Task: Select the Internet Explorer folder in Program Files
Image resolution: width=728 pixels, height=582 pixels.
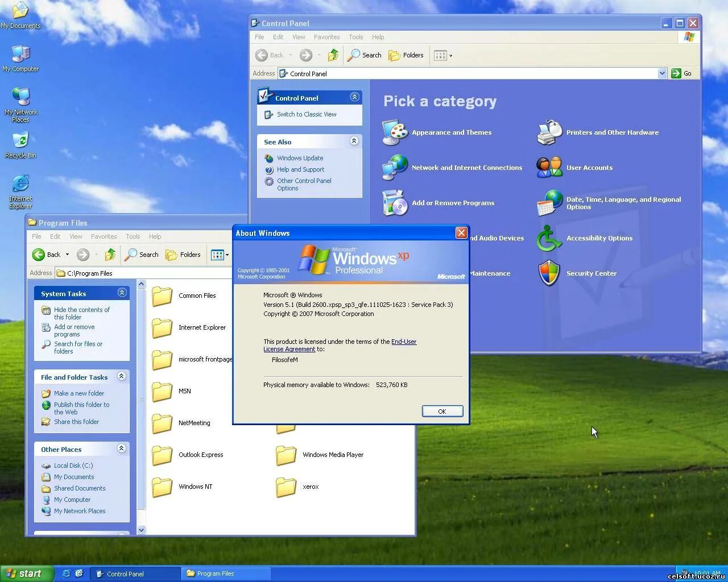Action: 189,327
